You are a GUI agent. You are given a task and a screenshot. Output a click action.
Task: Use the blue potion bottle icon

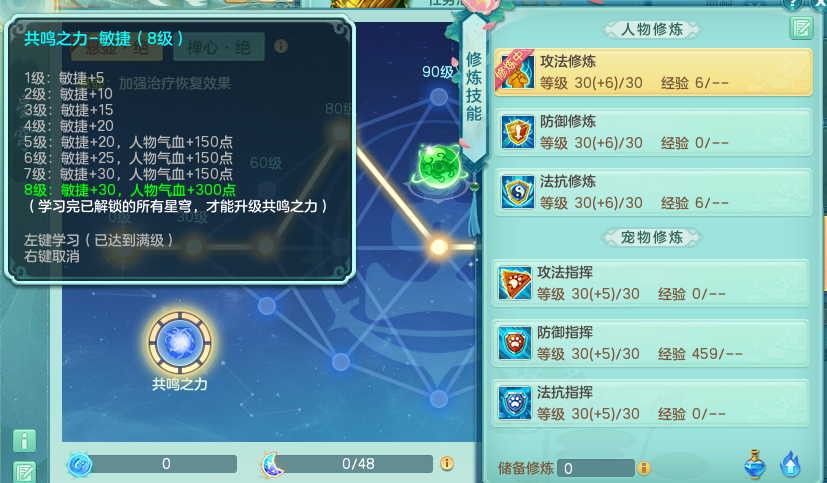pyautogui.click(x=755, y=465)
